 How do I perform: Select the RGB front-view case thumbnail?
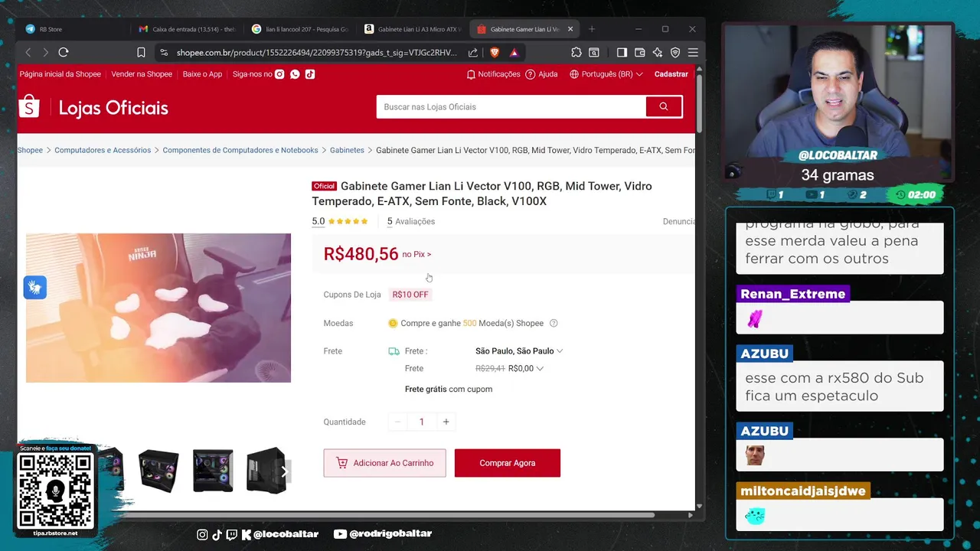[213, 470]
